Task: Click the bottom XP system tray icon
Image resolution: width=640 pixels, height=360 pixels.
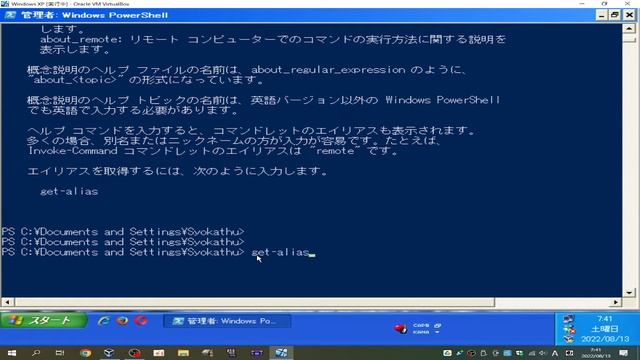Action: 569,339
